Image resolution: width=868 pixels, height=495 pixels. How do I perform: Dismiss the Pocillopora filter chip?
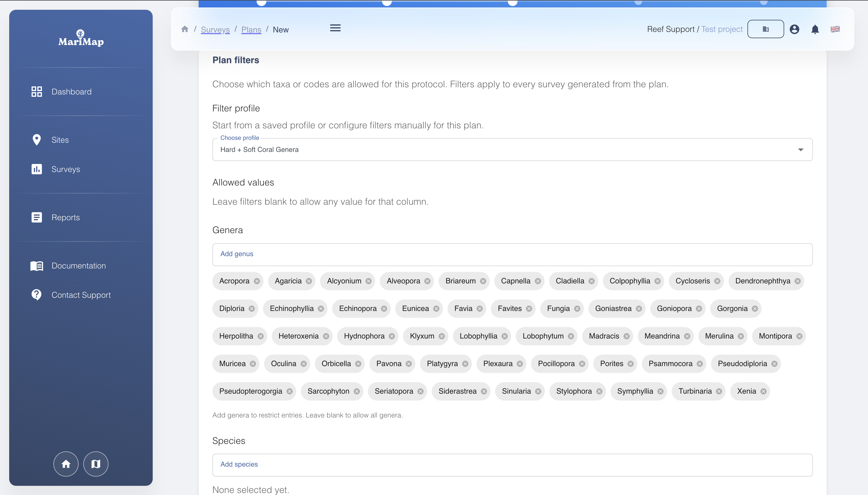[582, 363]
